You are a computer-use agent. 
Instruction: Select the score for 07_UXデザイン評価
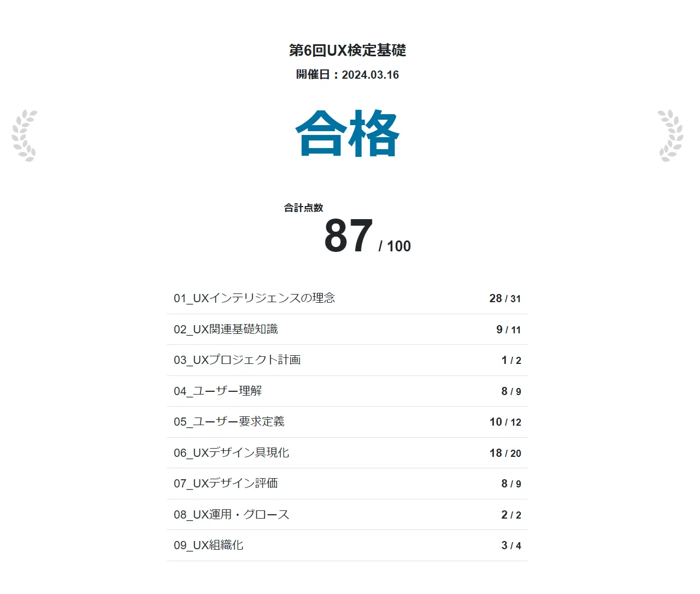pyautogui.click(x=511, y=484)
